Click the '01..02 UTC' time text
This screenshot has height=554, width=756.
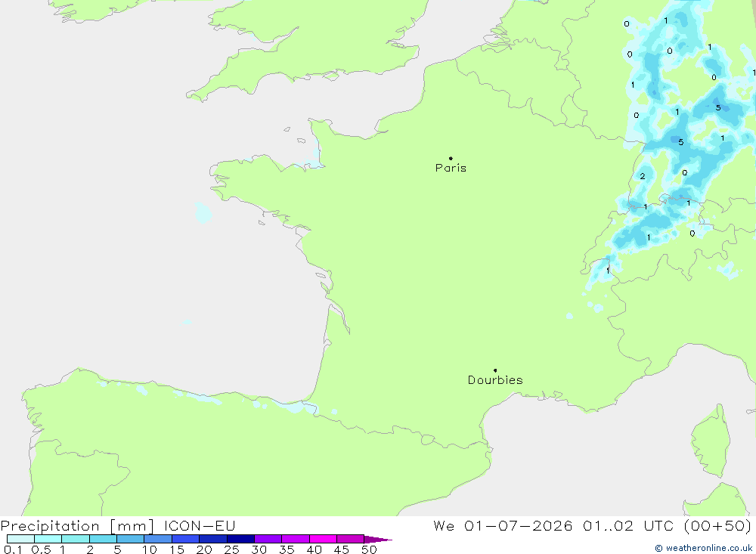click(627, 525)
